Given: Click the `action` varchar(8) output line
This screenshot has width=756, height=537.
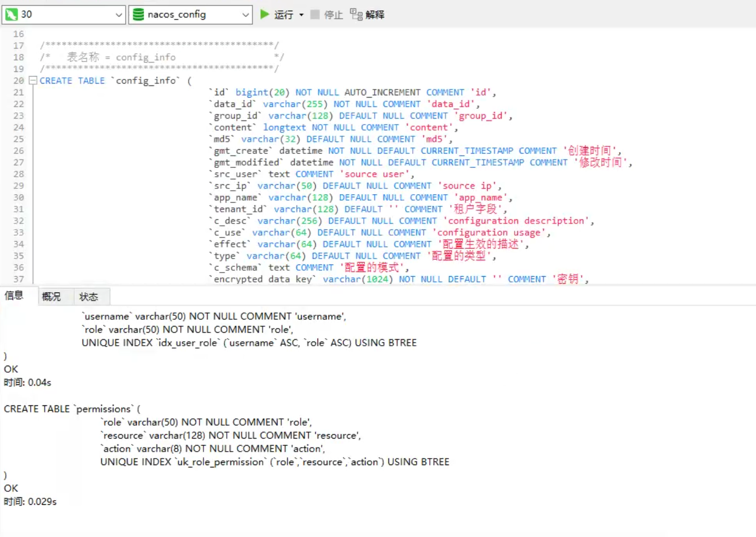Looking at the screenshot, I should [x=212, y=449].
